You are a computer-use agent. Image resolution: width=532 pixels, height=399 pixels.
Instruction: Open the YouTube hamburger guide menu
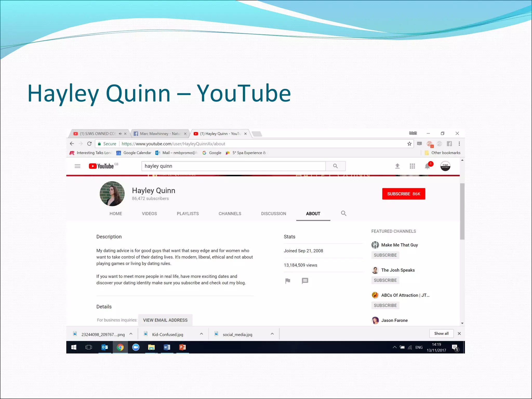point(77,166)
